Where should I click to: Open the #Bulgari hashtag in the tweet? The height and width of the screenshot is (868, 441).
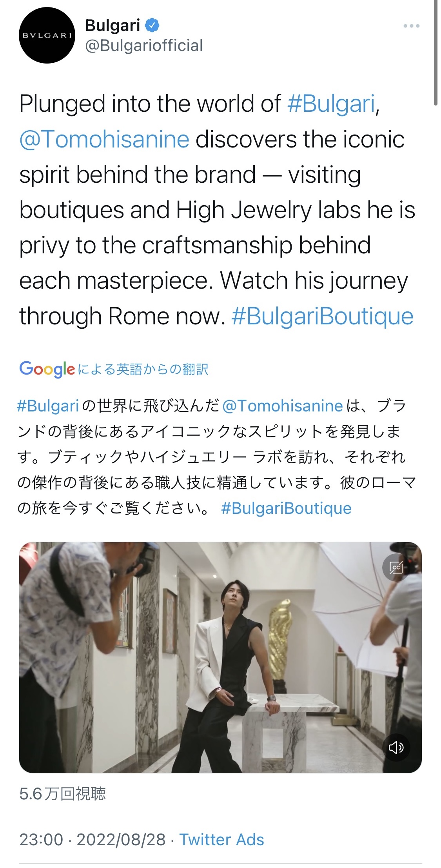[x=331, y=104]
